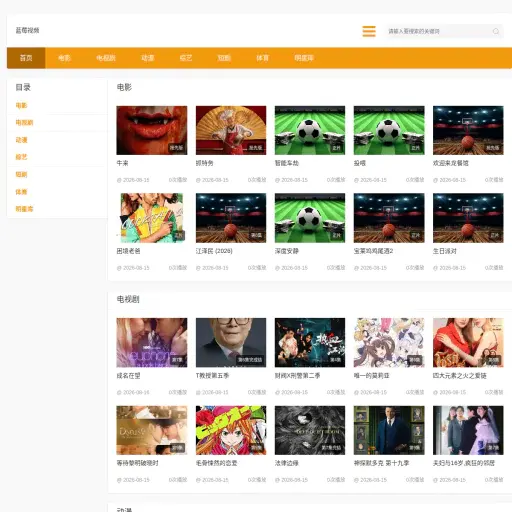Open the 神探默多克 第十九季 title link
512x512 pixels.
point(381,463)
